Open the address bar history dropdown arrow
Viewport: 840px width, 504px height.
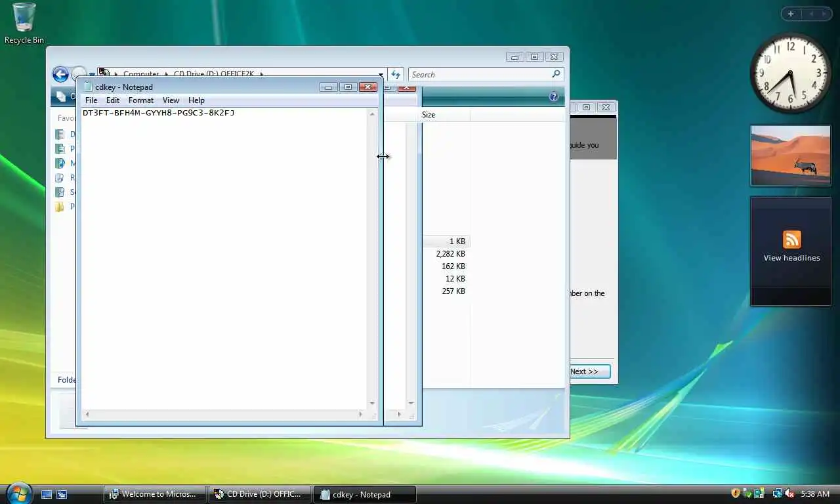pos(381,75)
